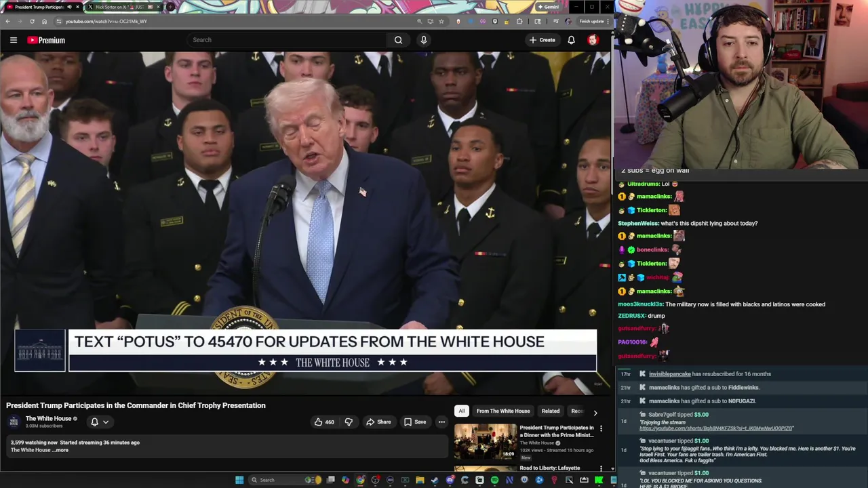Open the YouTube account avatar menu
The height and width of the screenshot is (488, 868).
click(593, 40)
